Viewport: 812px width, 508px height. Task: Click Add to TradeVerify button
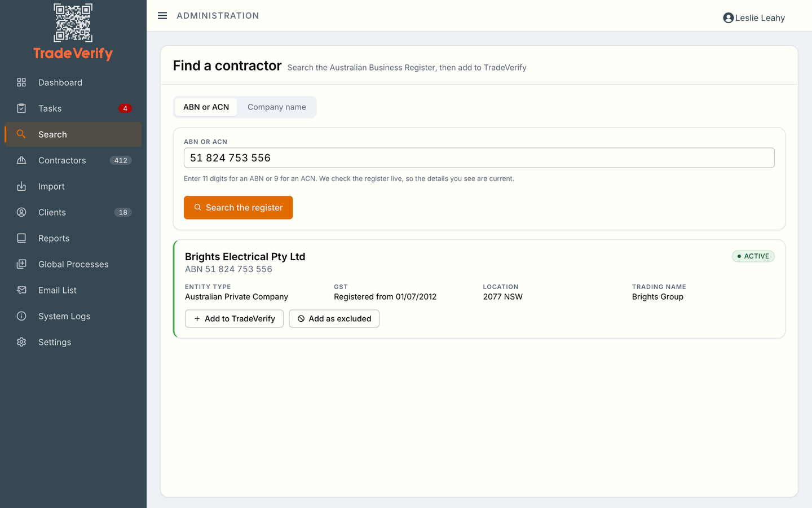(x=234, y=319)
